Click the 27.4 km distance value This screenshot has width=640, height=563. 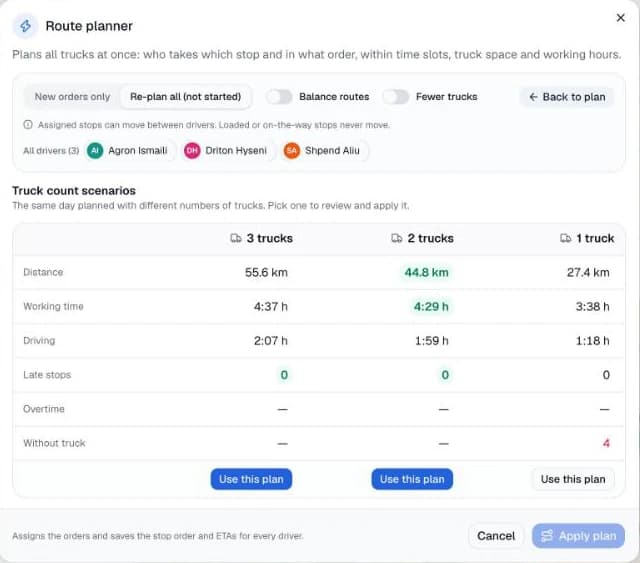pos(588,272)
